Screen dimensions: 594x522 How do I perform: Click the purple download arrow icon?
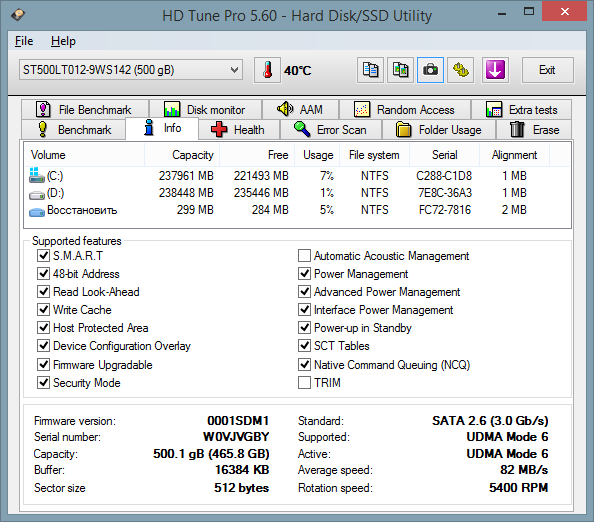(495, 70)
